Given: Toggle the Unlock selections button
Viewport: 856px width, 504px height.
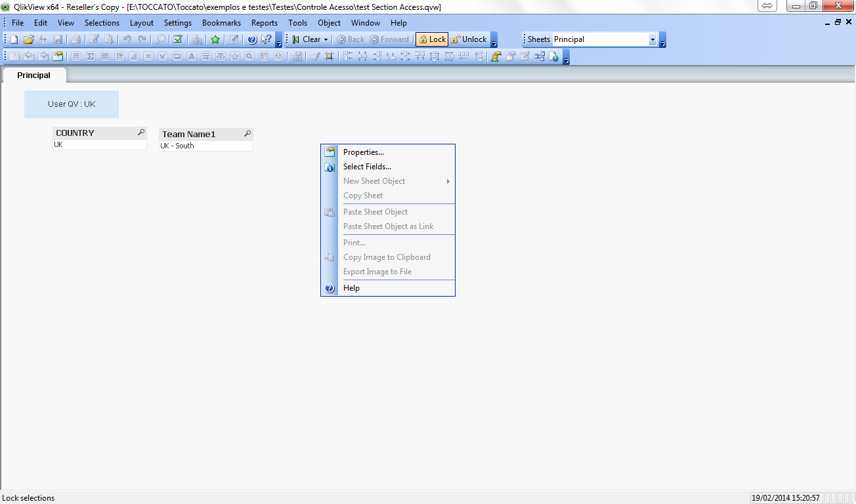Looking at the screenshot, I should [x=469, y=39].
